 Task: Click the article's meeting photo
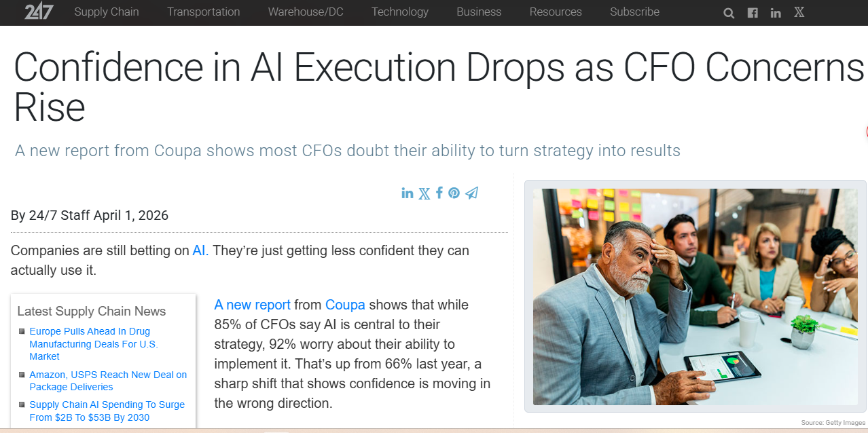click(x=695, y=297)
